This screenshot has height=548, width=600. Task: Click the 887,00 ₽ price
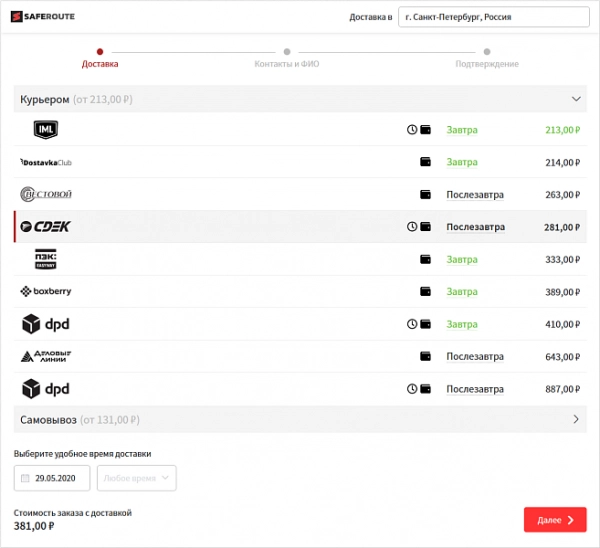coord(562,389)
